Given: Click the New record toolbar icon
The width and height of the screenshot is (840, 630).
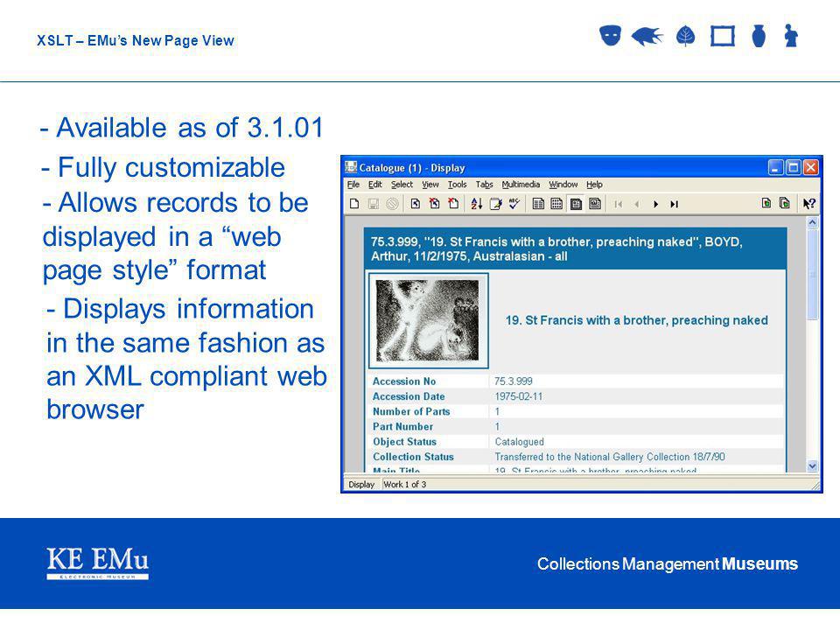Looking at the screenshot, I should click(x=354, y=204).
